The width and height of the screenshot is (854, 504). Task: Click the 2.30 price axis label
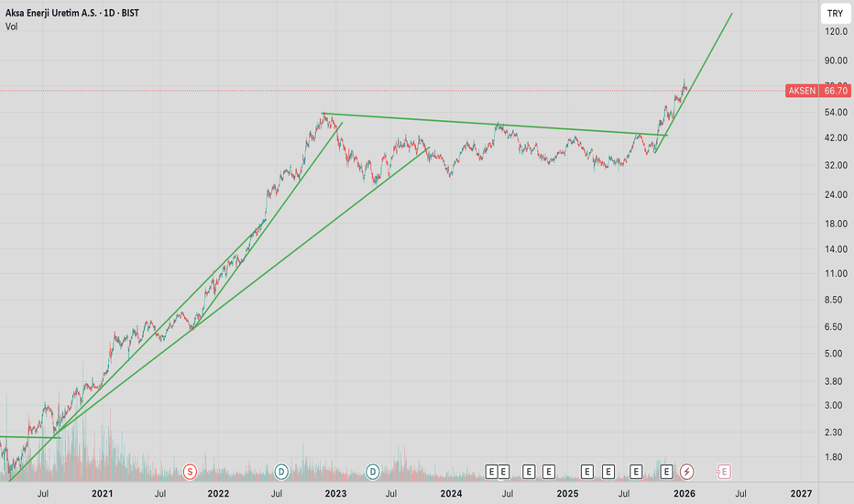(x=834, y=433)
